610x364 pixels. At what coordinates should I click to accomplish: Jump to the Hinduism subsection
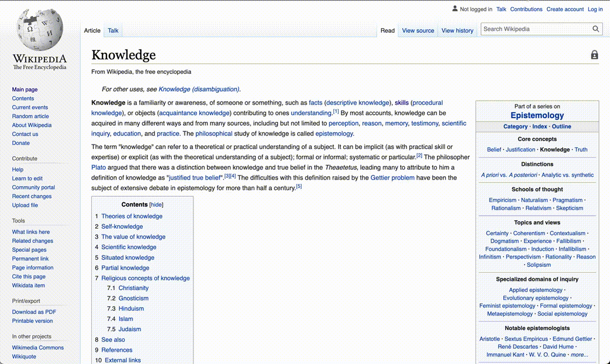(131, 309)
